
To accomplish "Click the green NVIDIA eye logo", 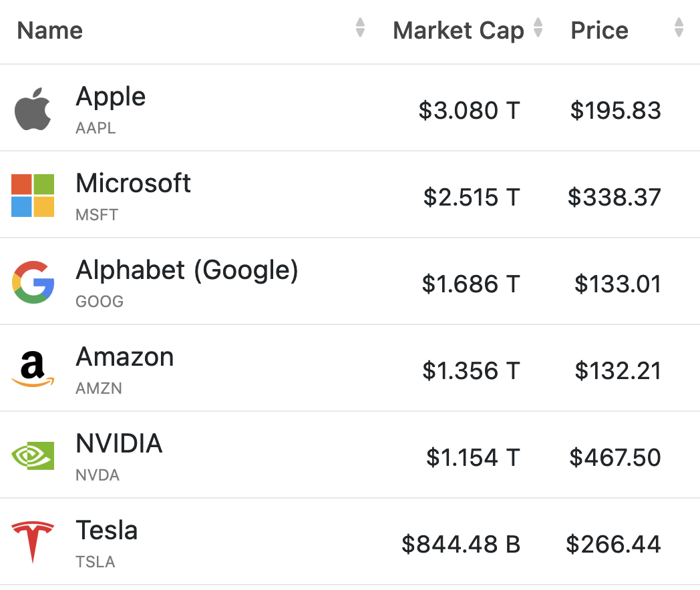I will tap(33, 456).
